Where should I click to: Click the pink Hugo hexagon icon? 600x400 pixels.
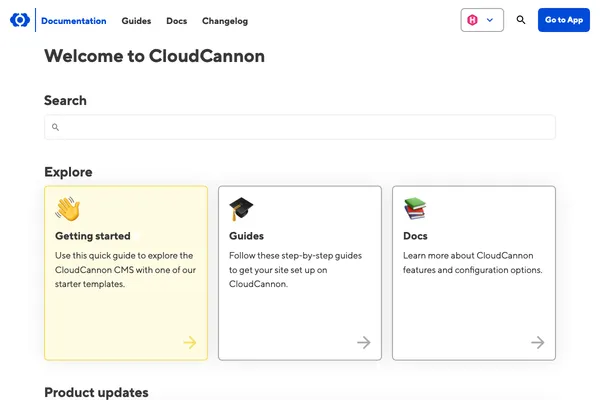tap(473, 20)
